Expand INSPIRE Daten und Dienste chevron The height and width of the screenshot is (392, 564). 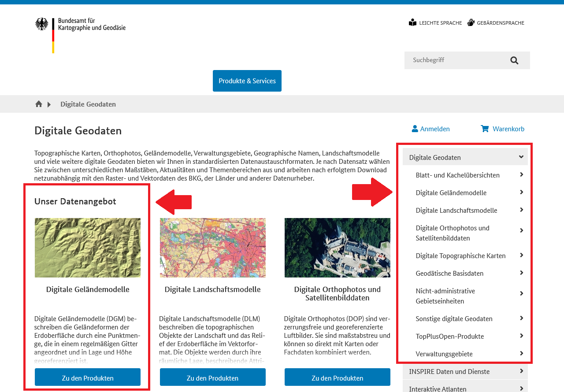[521, 371]
